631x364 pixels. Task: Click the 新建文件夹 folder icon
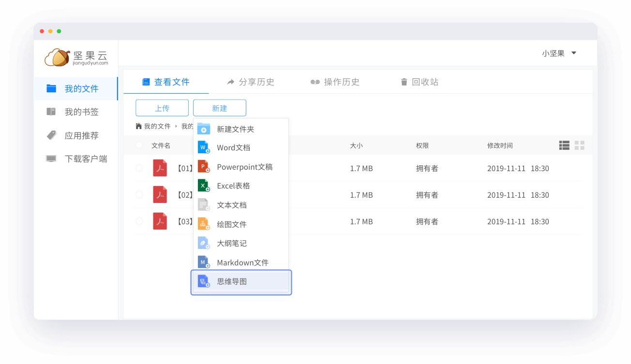pos(204,129)
